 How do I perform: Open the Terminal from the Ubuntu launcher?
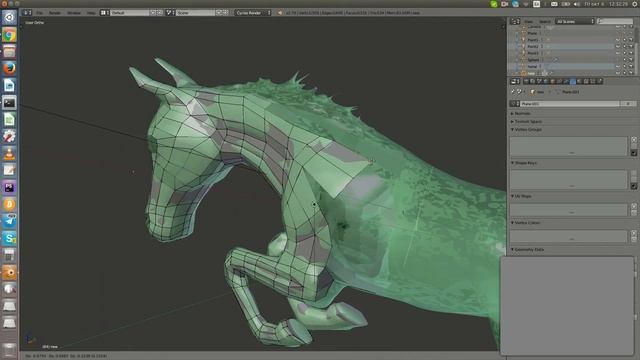click(9, 102)
